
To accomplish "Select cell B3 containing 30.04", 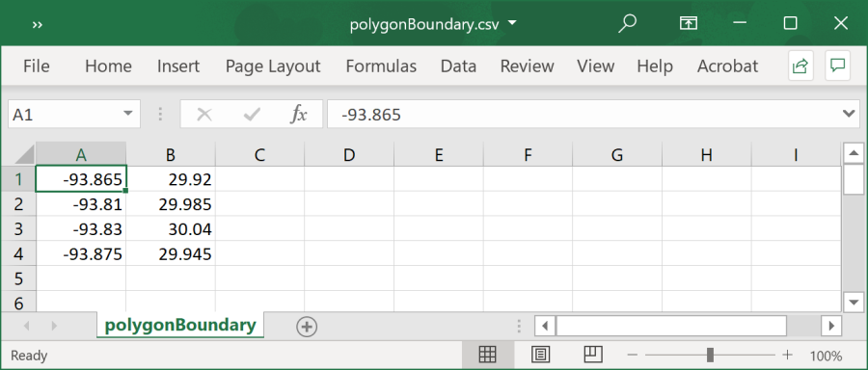I will tap(171, 228).
